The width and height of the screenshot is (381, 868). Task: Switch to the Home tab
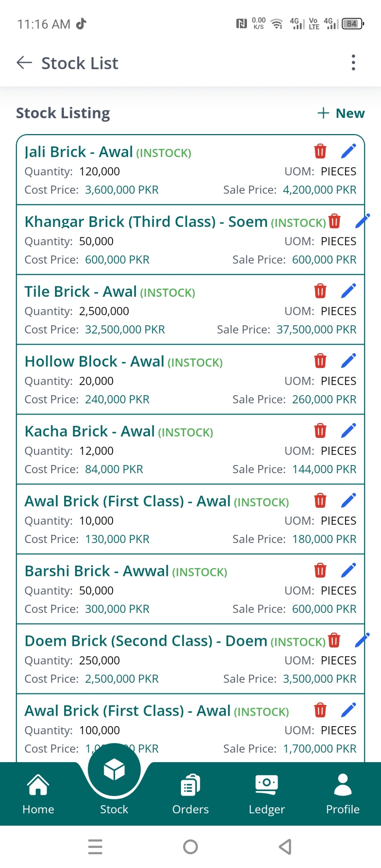coord(38,794)
